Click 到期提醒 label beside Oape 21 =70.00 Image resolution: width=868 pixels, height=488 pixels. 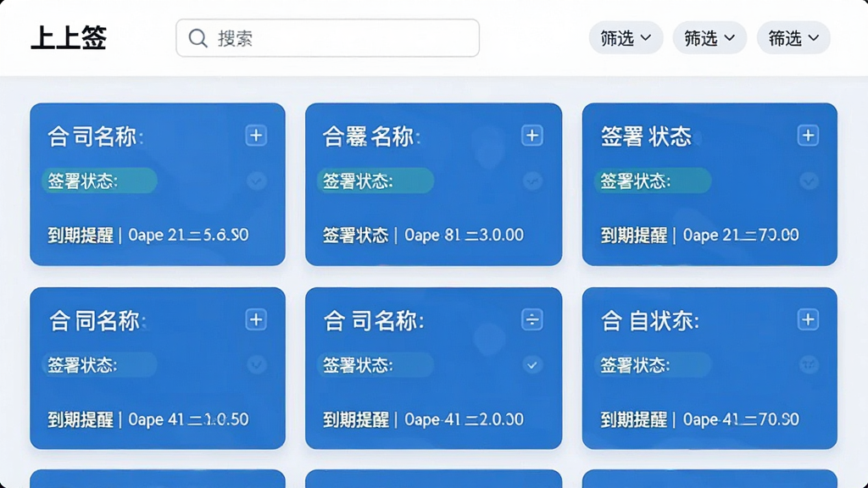[634, 236]
